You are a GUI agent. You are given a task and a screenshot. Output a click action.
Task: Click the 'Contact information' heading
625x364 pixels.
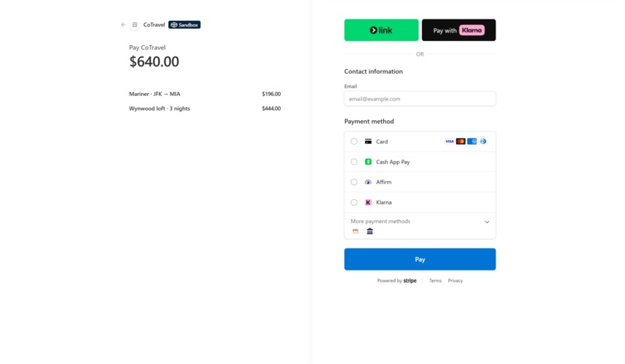(x=374, y=71)
